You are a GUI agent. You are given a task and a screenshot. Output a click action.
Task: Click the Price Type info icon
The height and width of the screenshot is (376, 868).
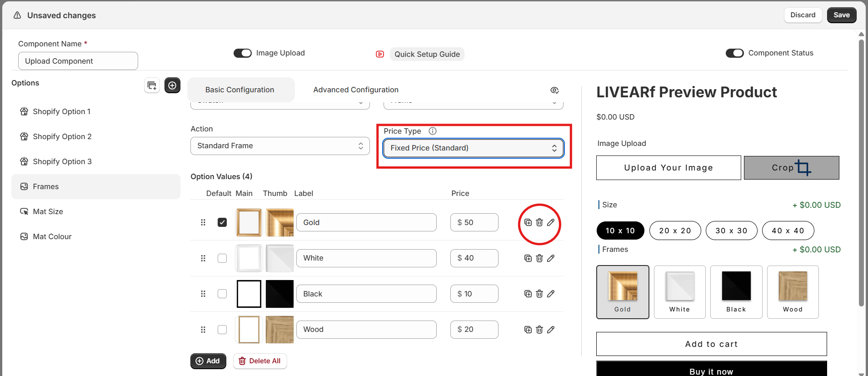[433, 131]
